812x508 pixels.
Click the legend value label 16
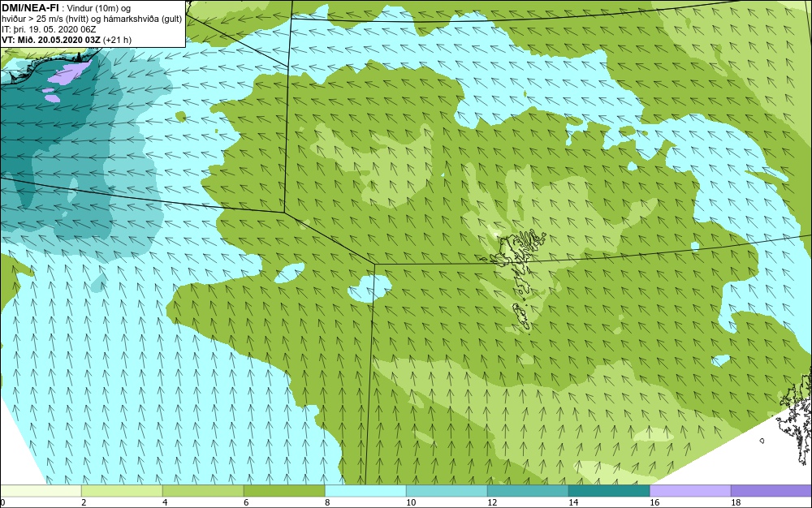pyautogui.click(x=654, y=502)
